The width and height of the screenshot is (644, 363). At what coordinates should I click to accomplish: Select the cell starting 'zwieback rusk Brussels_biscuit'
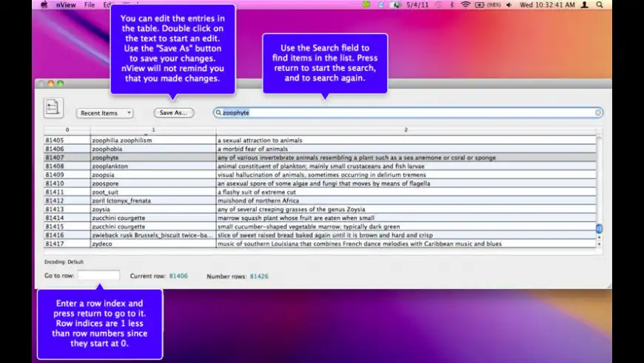pyautogui.click(x=153, y=235)
